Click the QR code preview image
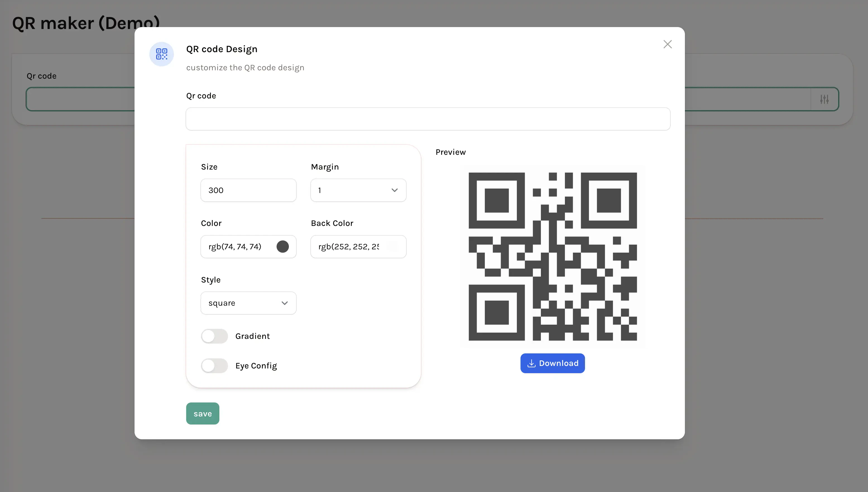Image resolution: width=868 pixels, height=492 pixels. [x=553, y=257]
